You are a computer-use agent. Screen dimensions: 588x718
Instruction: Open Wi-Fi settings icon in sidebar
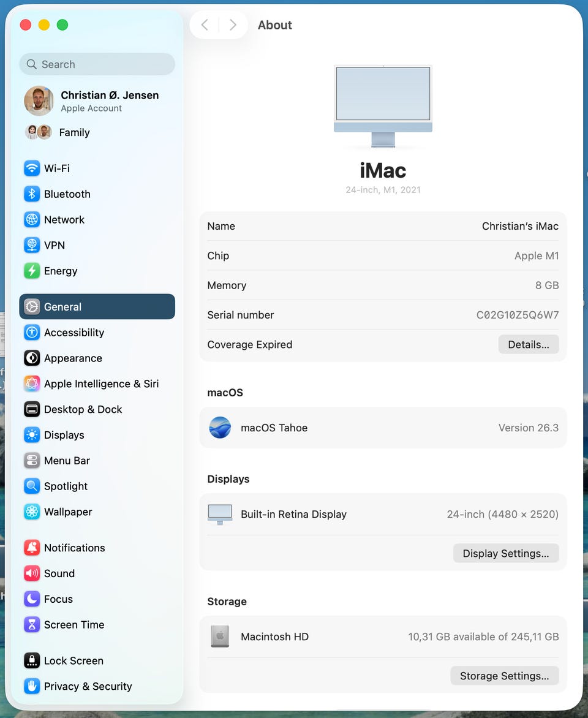32,168
